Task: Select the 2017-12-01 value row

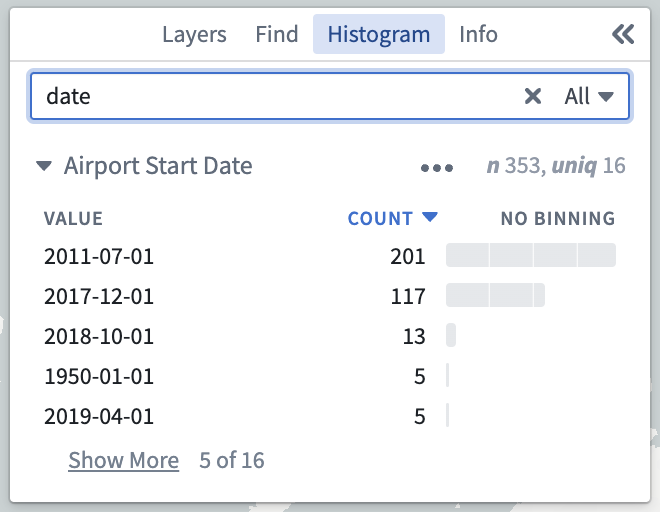Action: coord(330,296)
